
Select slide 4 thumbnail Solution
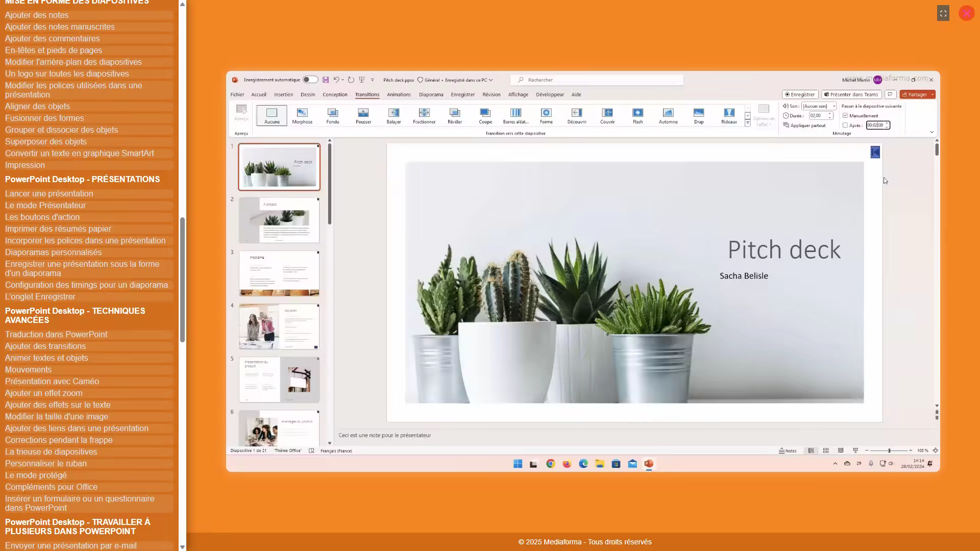pyautogui.click(x=279, y=327)
